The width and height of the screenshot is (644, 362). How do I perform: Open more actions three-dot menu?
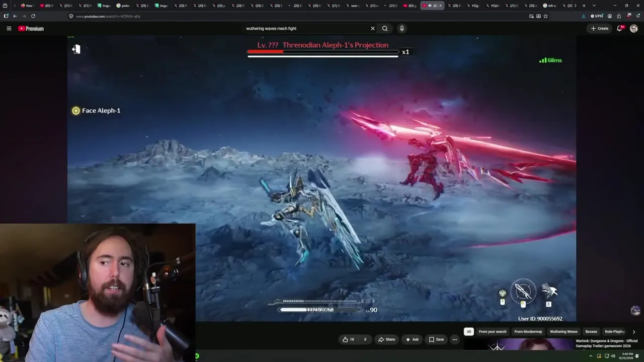(x=454, y=339)
